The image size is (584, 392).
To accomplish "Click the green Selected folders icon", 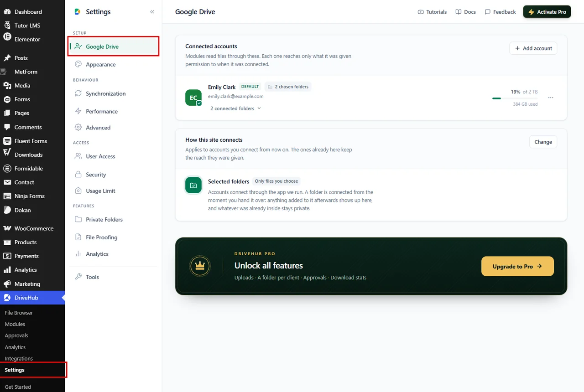I will click(193, 185).
